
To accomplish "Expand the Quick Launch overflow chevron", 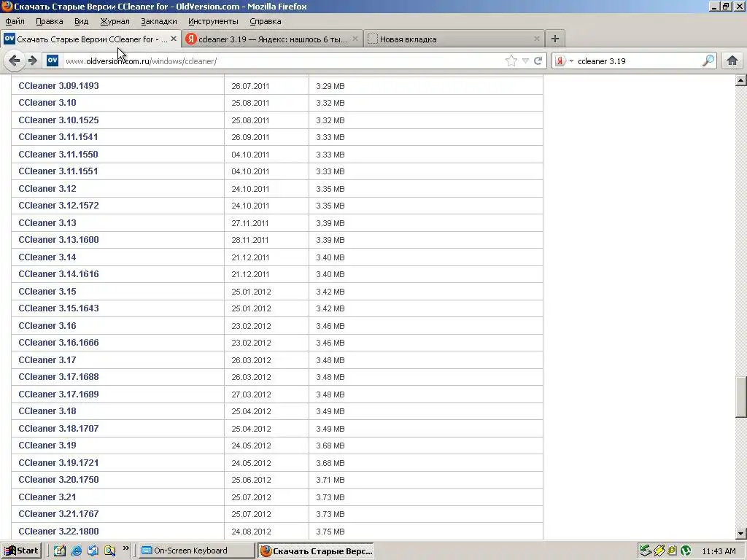I will [125, 548].
